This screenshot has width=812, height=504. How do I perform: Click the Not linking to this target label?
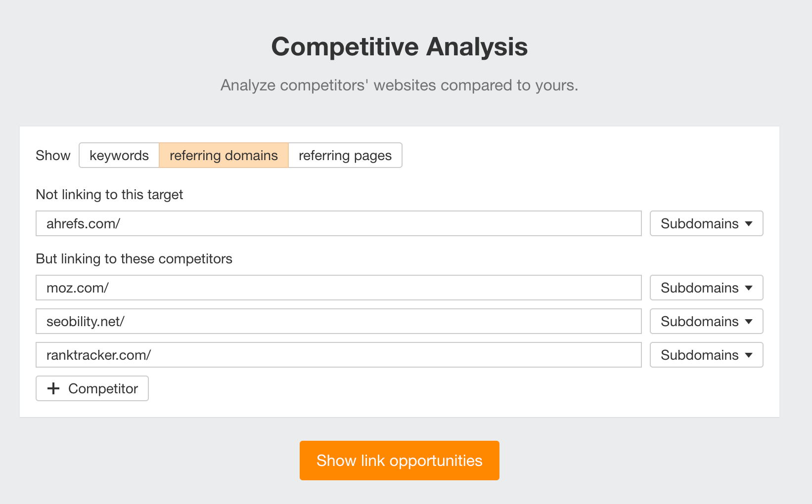tap(109, 194)
